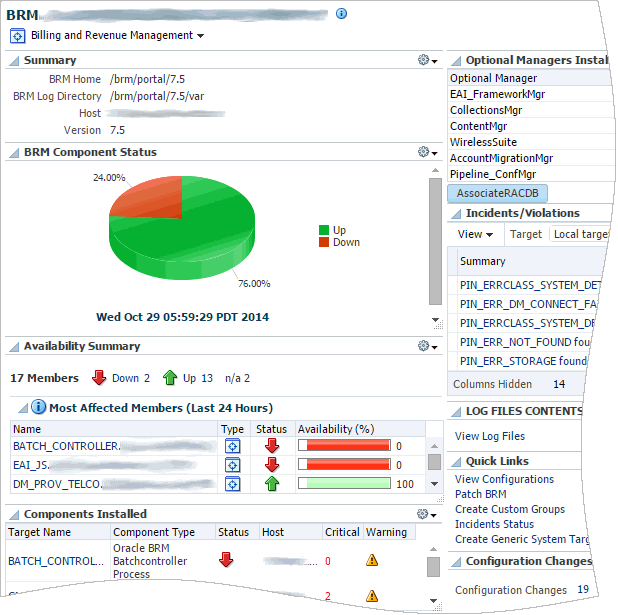
Task: Click the type icon in EAI_JS row
Action: [233, 465]
